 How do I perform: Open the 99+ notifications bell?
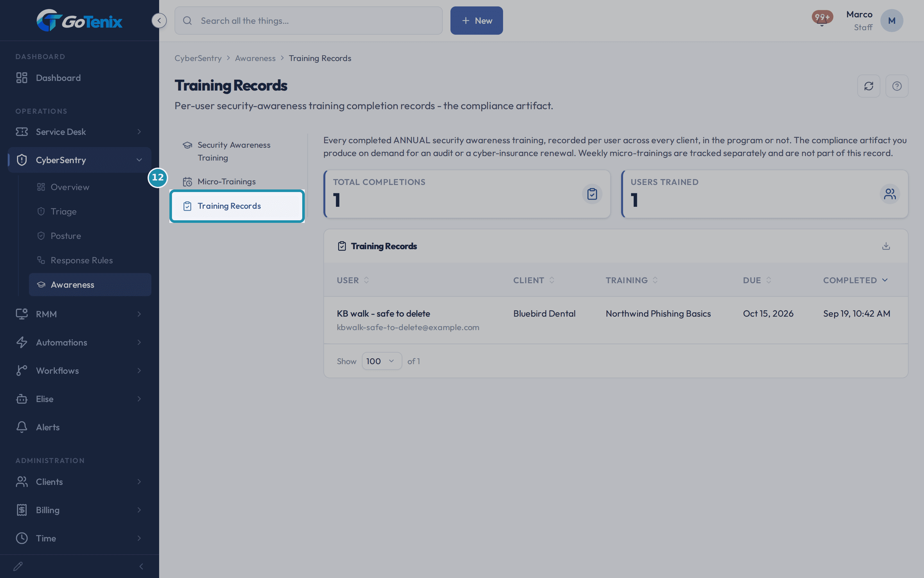point(822,18)
